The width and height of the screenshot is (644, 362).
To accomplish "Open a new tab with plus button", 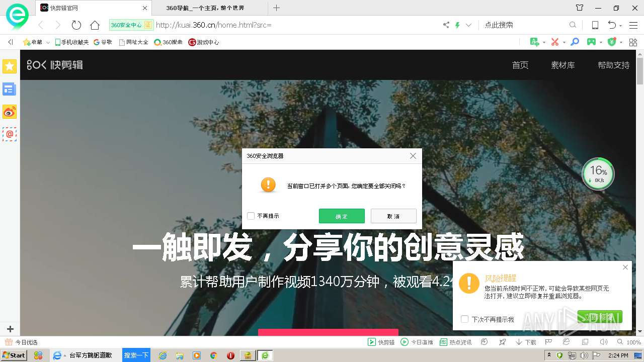I will click(x=276, y=8).
